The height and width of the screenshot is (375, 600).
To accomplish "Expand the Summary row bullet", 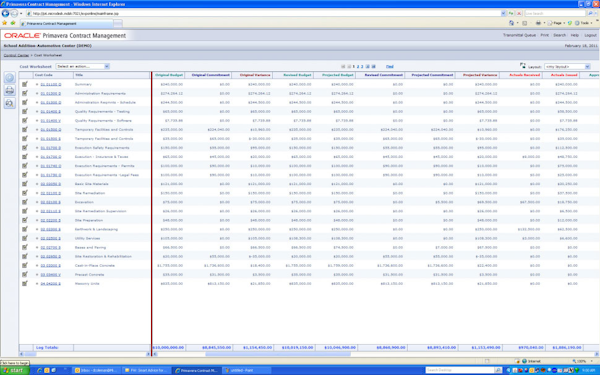I will tap(37, 84).
